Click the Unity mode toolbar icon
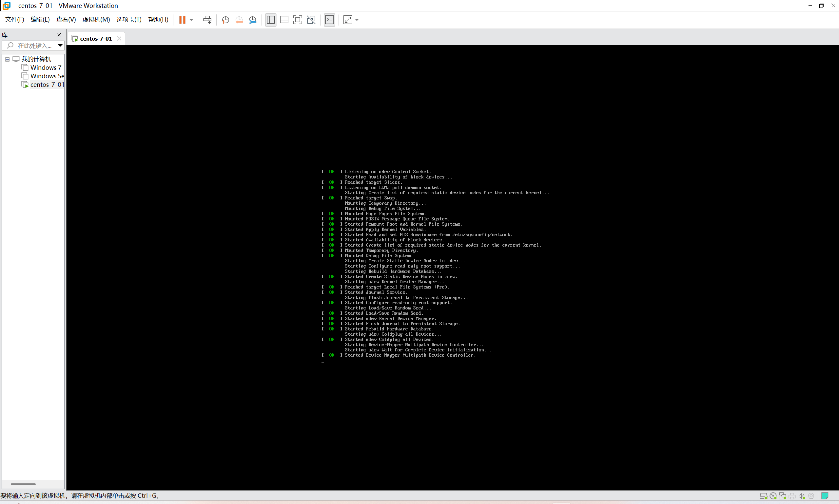 [311, 20]
